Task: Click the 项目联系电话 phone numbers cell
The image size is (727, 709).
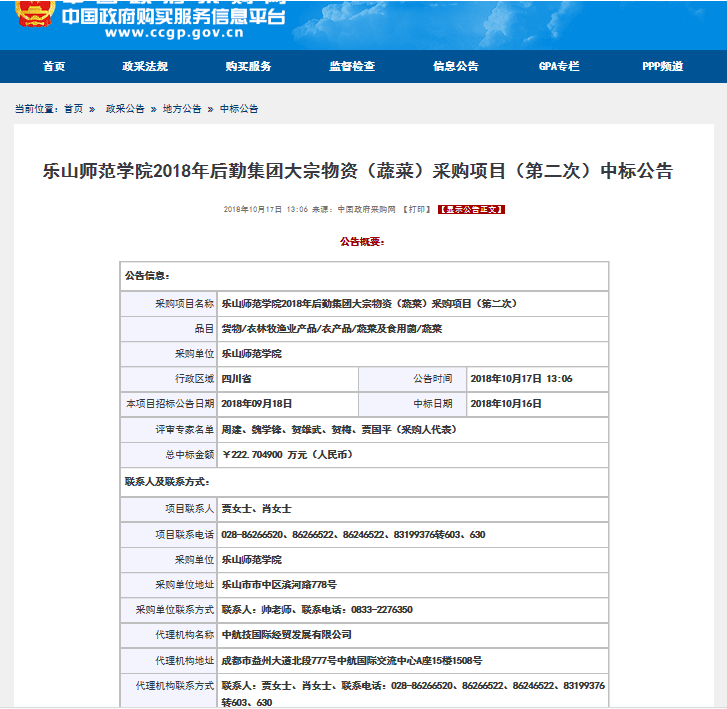Action: pos(353,534)
